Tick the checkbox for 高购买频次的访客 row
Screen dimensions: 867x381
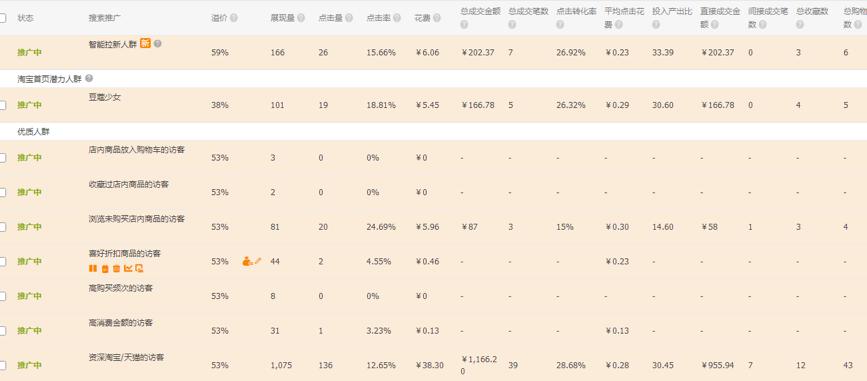[x=2, y=296]
